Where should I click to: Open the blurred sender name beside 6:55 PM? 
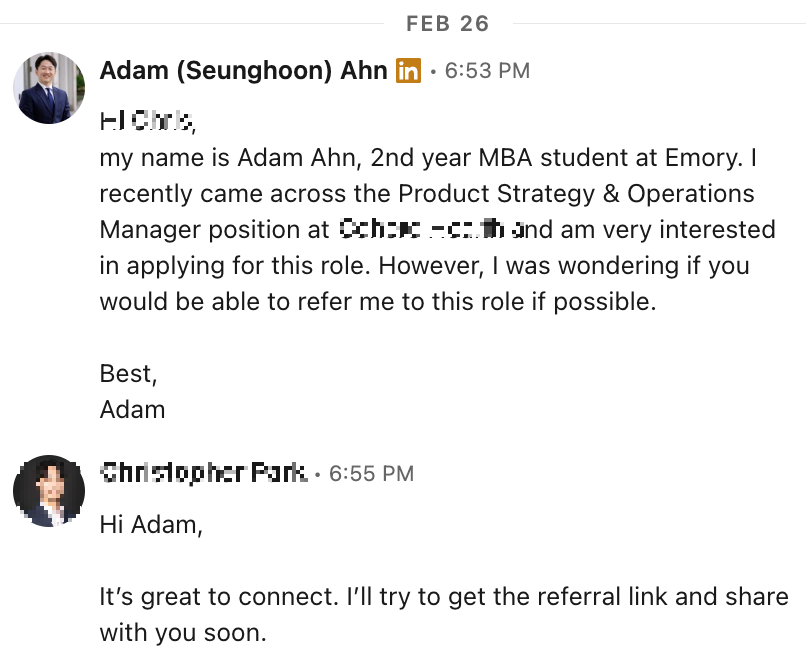(203, 473)
